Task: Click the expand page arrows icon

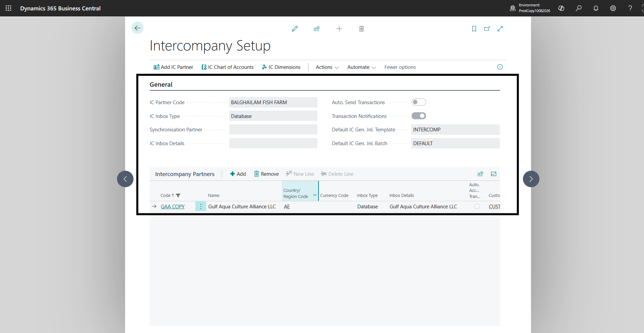Action: coord(500,29)
